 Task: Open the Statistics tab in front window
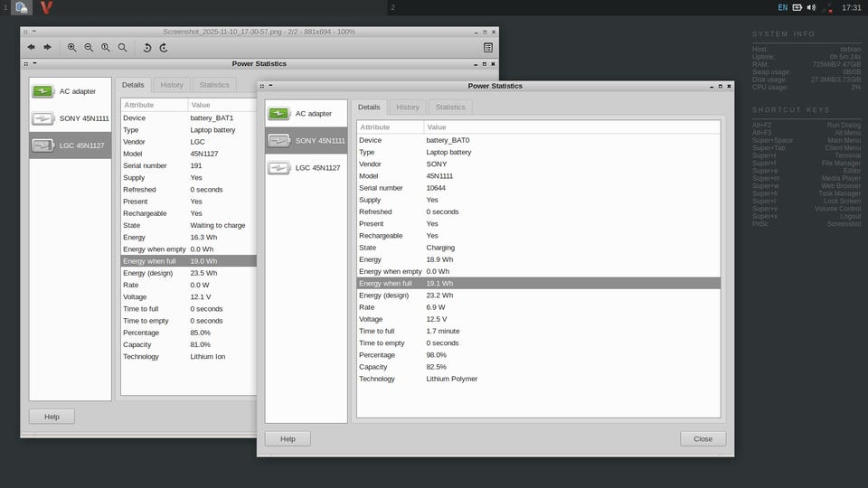point(450,107)
